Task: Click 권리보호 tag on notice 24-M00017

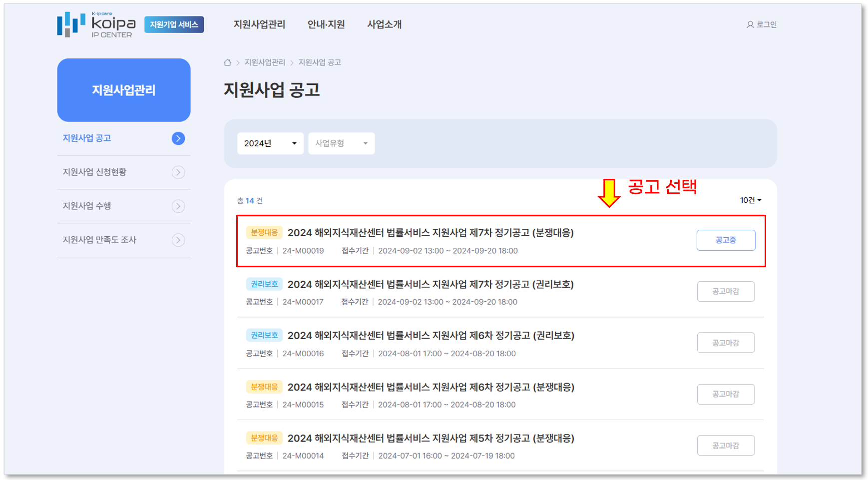Action: [264, 284]
